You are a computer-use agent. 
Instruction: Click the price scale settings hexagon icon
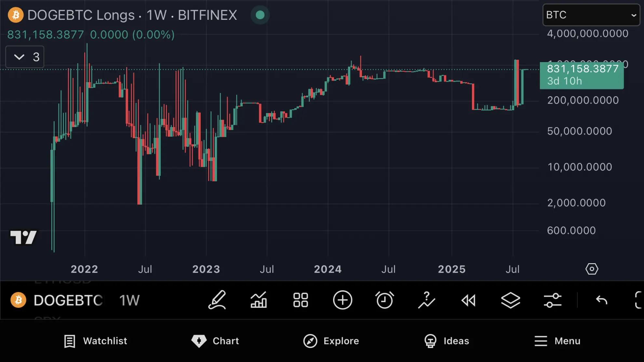tap(592, 269)
